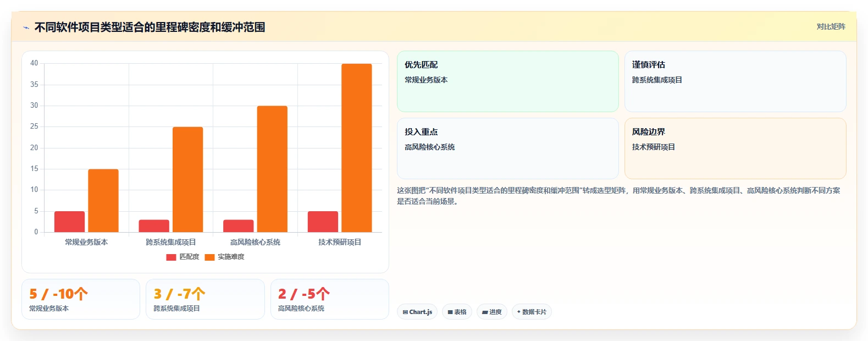
Task: Click the y-axis value 25
Action: (34, 127)
